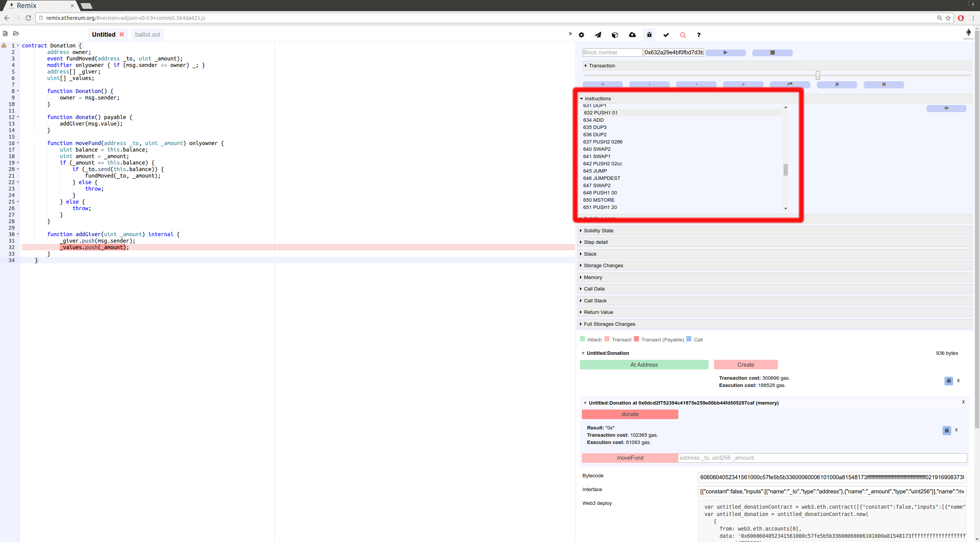Open the magnifier Search tab

tap(683, 35)
